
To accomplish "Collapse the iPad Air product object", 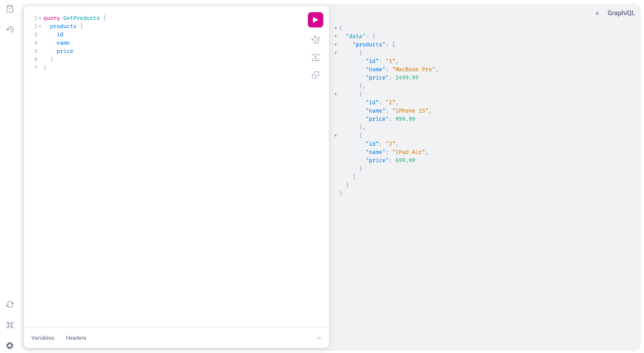I will point(336,136).
